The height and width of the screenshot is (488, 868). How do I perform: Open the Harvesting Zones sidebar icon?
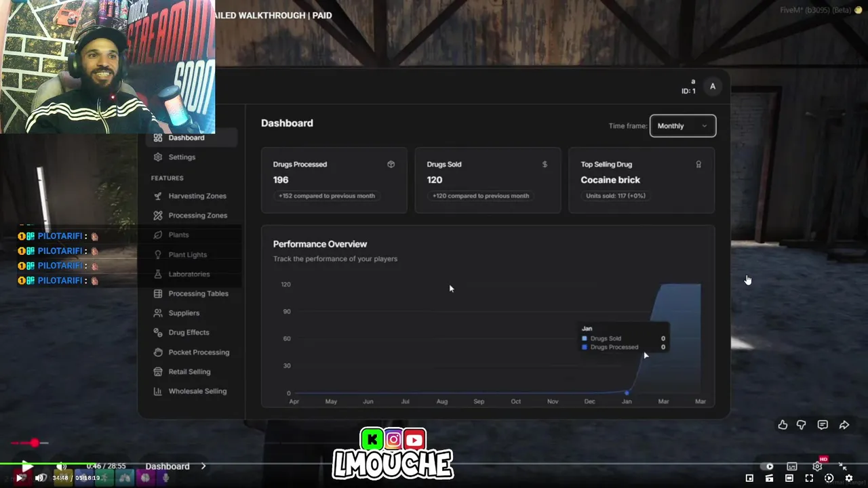(x=157, y=196)
